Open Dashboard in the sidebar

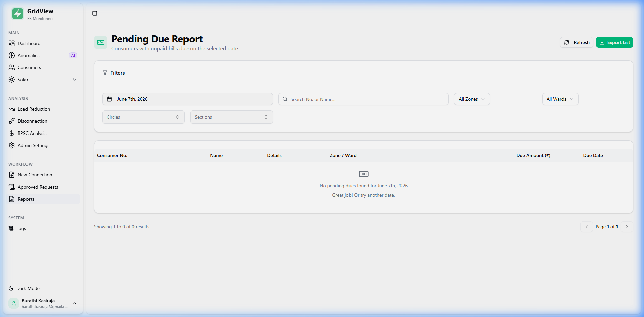coord(43,43)
